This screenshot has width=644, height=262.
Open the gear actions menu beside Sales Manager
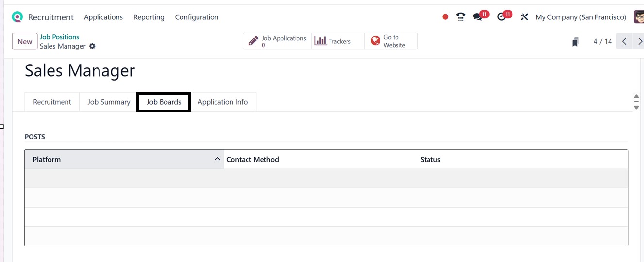[92, 46]
